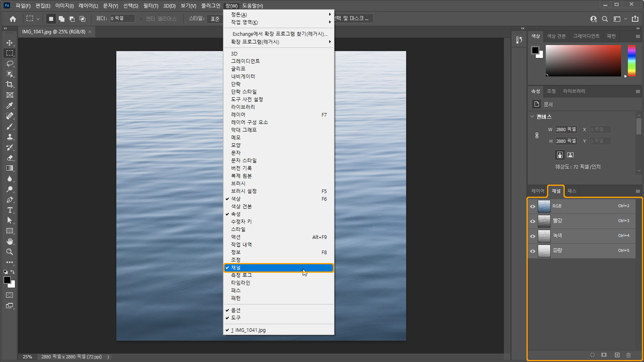The height and width of the screenshot is (362, 644).
Task: Select the Spot Healing Brush tool
Action: pos(10,116)
